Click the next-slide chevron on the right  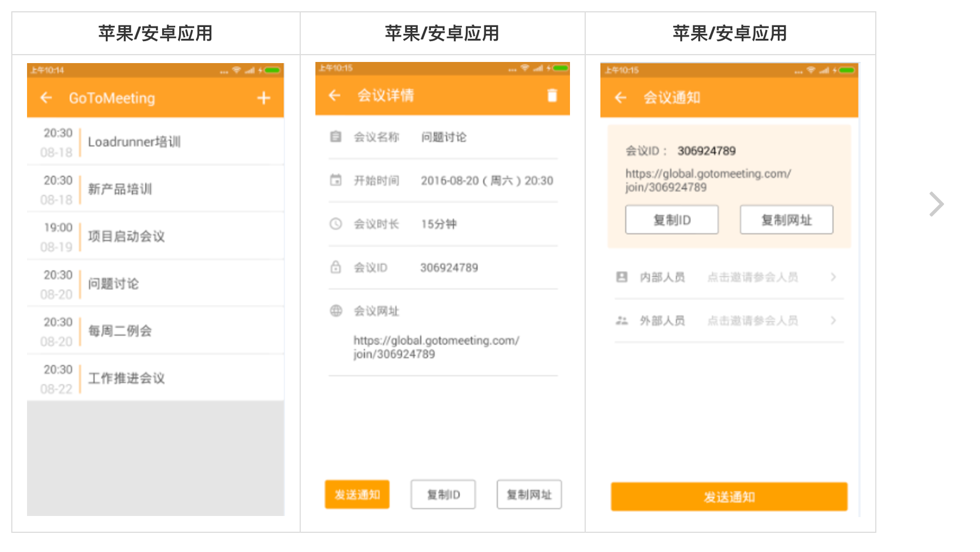936,204
